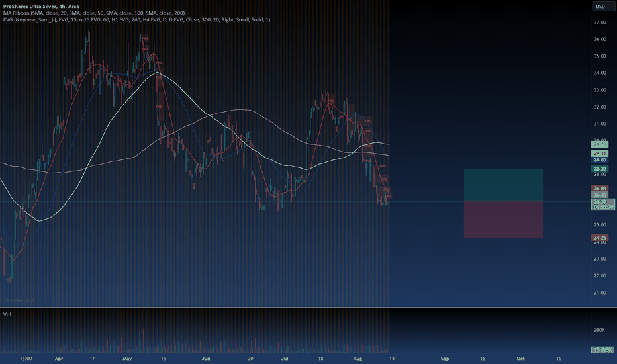Click the May label on time axis

(127, 359)
